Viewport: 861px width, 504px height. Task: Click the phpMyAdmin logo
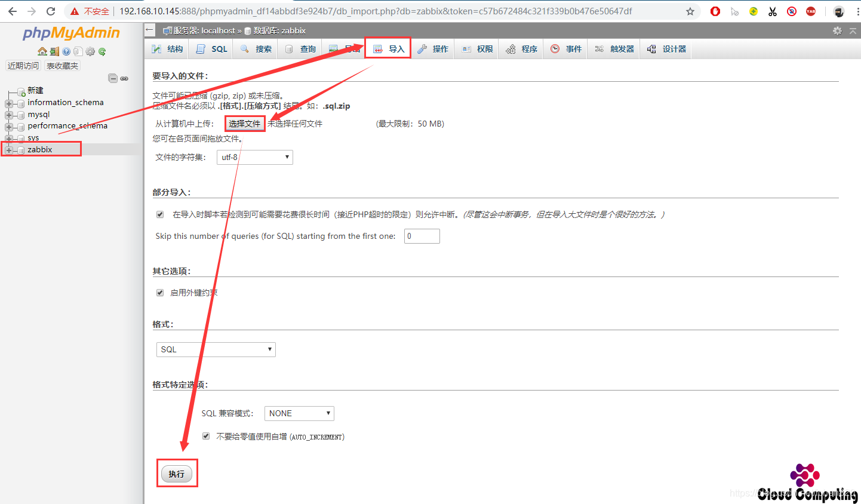point(71,33)
